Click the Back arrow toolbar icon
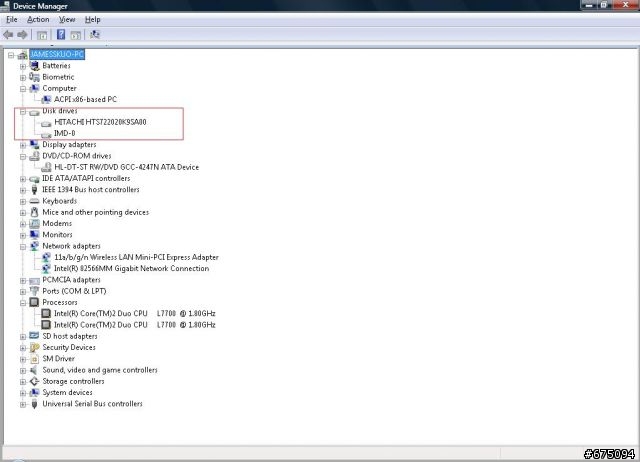The width and height of the screenshot is (640, 462). point(8,35)
